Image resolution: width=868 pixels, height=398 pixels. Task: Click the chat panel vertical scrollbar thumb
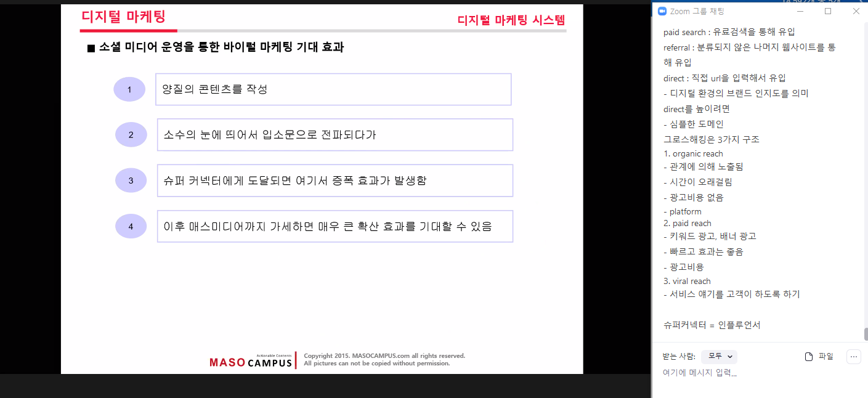pyautogui.click(x=865, y=334)
